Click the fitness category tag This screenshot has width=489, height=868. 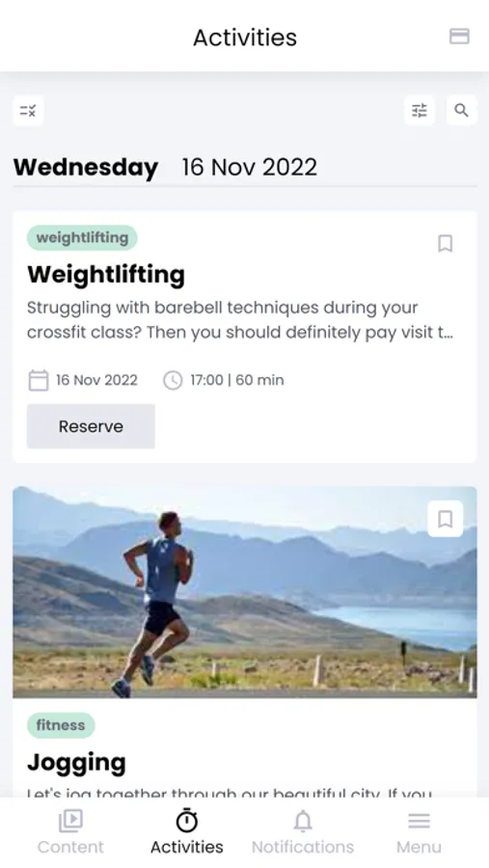(x=61, y=725)
